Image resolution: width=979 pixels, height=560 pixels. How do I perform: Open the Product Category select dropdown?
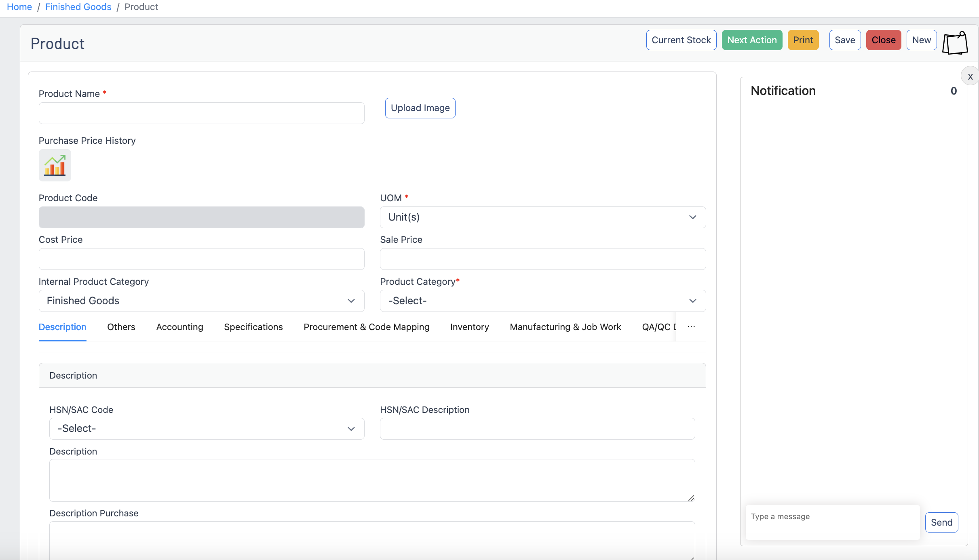click(543, 301)
